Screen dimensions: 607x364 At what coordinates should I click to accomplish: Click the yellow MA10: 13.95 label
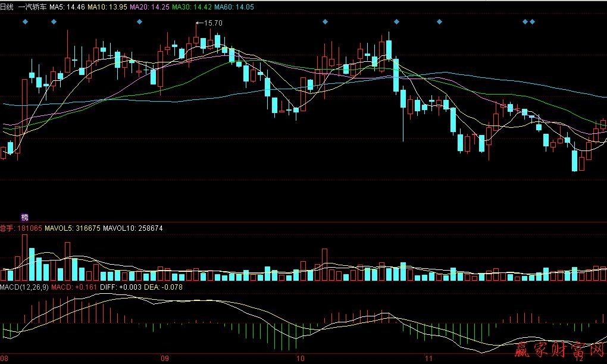pyautogui.click(x=107, y=7)
